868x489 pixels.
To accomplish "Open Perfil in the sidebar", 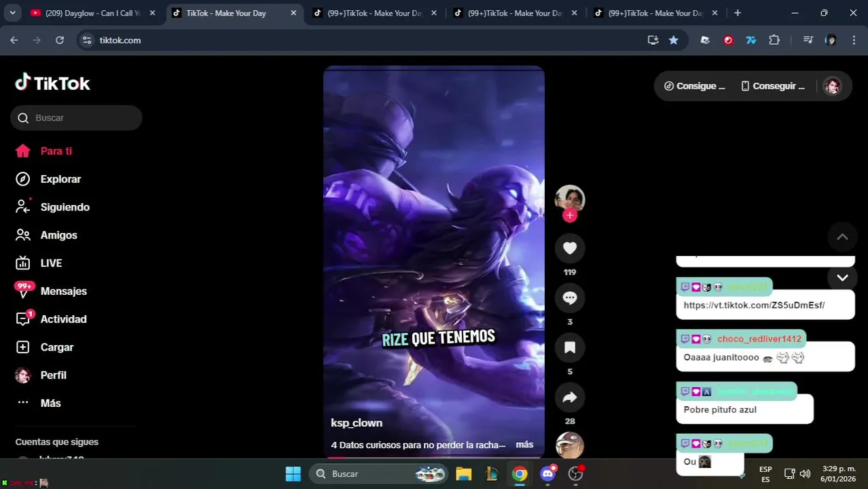I will pyautogui.click(x=41, y=375).
